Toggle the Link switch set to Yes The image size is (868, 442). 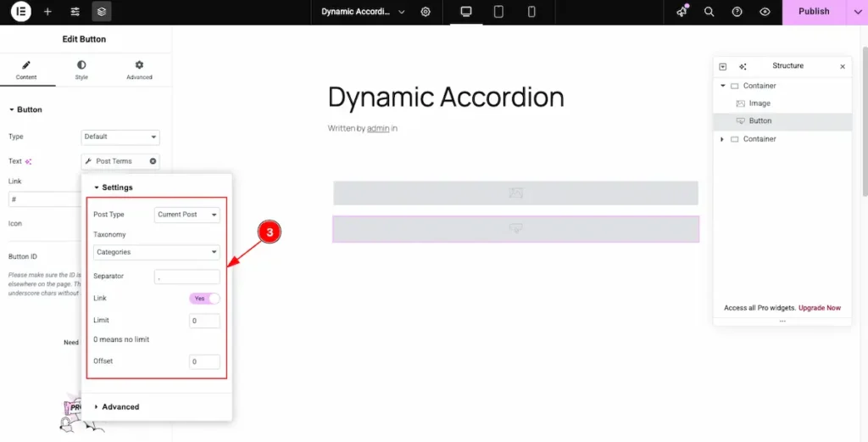pos(203,299)
